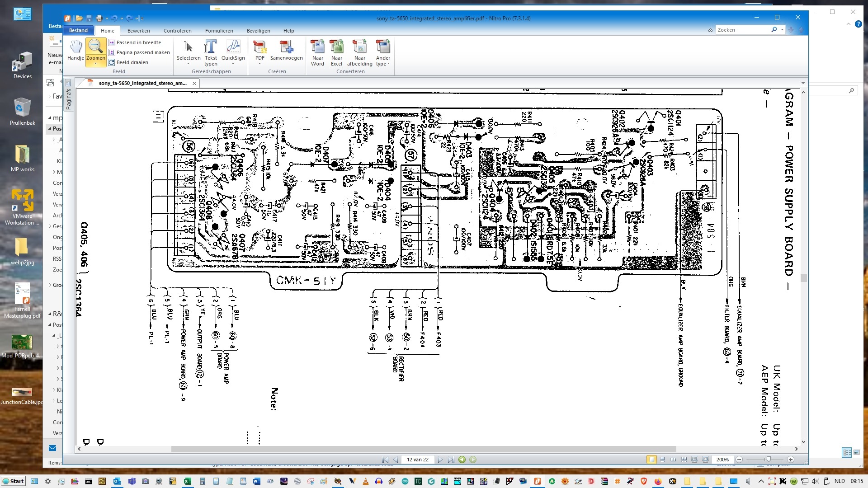Click the Print quick access icon

click(x=99, y=18)
